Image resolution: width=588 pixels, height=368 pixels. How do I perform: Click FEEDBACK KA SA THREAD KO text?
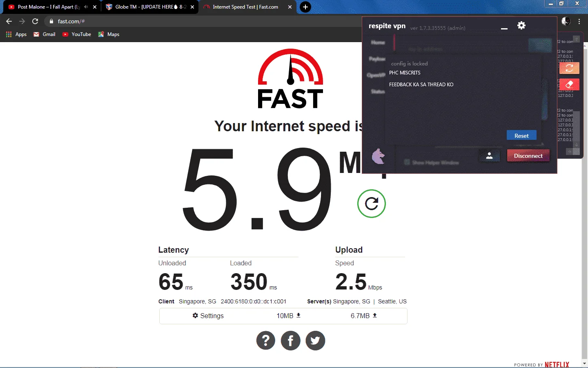421,85
